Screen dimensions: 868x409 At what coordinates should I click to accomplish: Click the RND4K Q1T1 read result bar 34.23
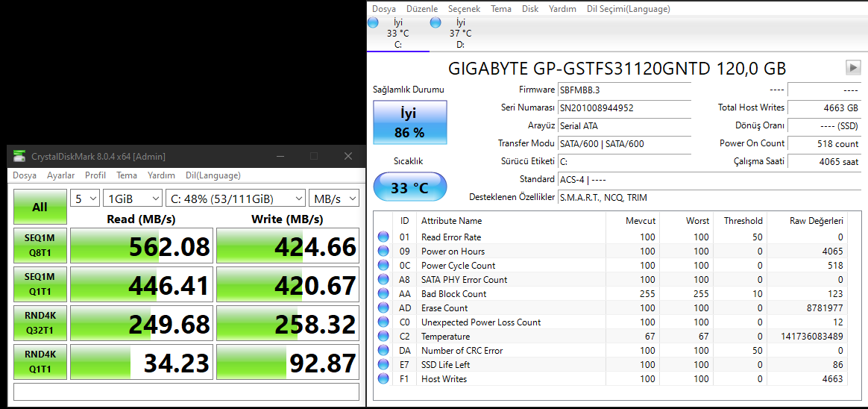[142, 360]
